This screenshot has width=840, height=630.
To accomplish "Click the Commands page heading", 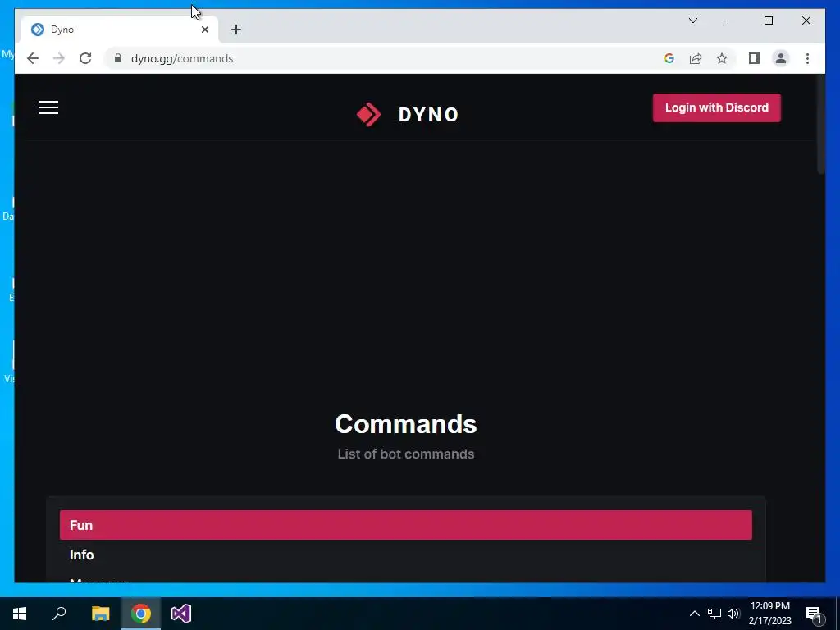I will coord(405,424).
